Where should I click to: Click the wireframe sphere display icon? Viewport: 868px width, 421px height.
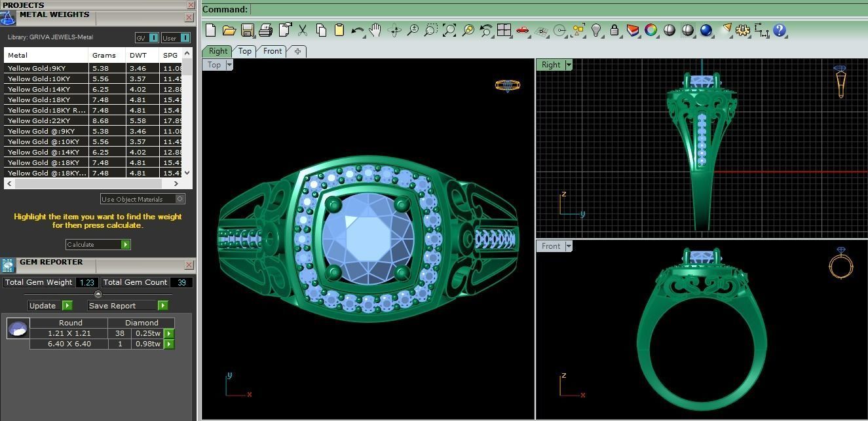[x=688, y=30]
